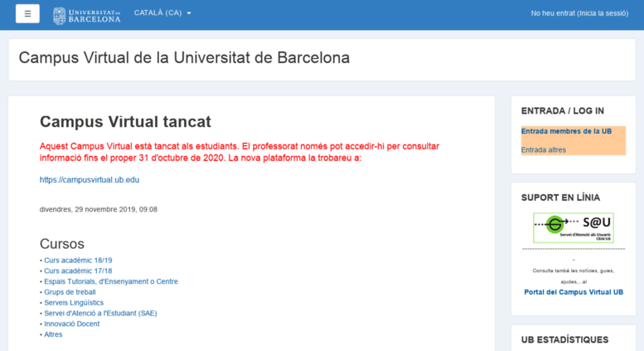Screen dimensions: 644x351
Task: Open the hamburger side menu
Action: click(x=27, y=13)
